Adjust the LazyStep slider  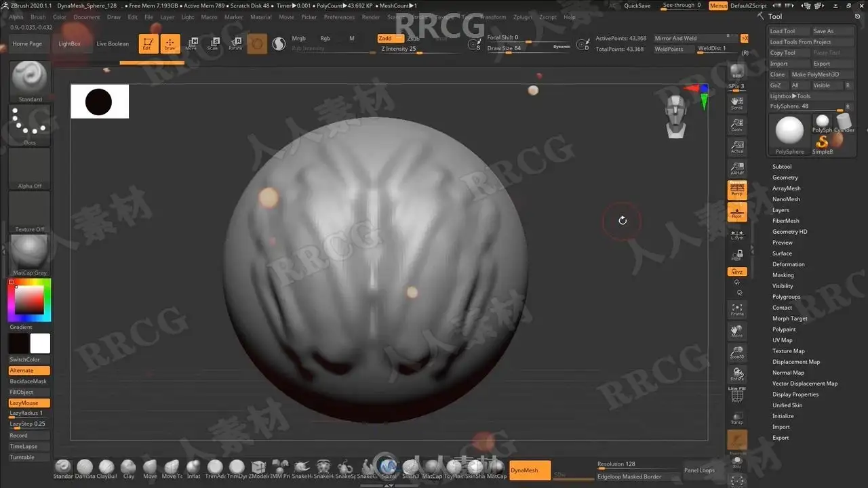tap(29, 424)
